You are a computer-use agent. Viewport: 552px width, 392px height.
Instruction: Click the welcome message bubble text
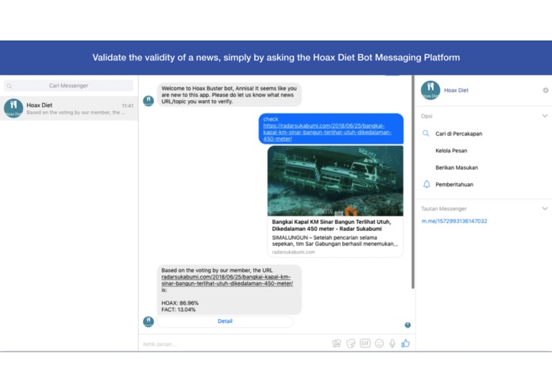click(x=230, y=94)
